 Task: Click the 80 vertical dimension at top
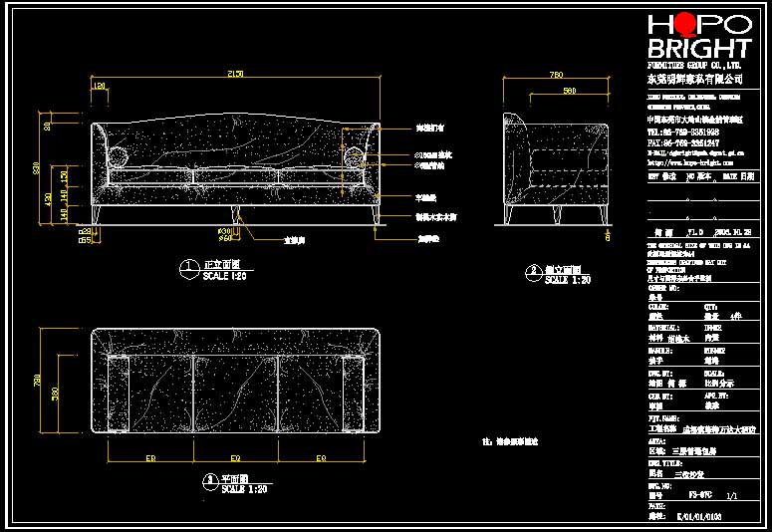tap(47, 127)
